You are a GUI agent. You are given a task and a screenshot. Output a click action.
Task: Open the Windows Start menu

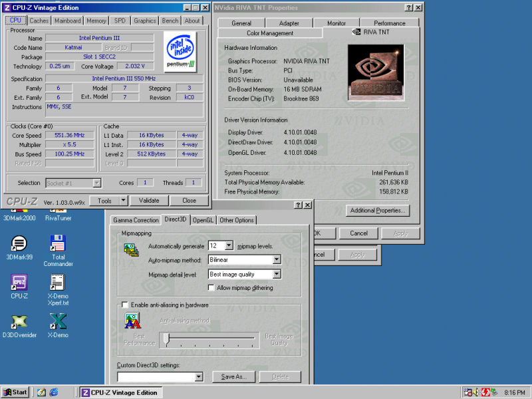tap(15, 392)
